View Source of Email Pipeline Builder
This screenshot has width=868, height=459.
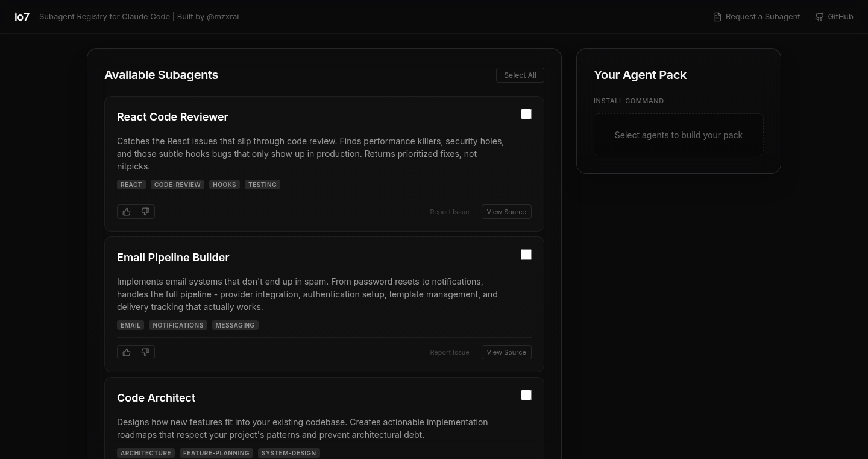(506, 352)
